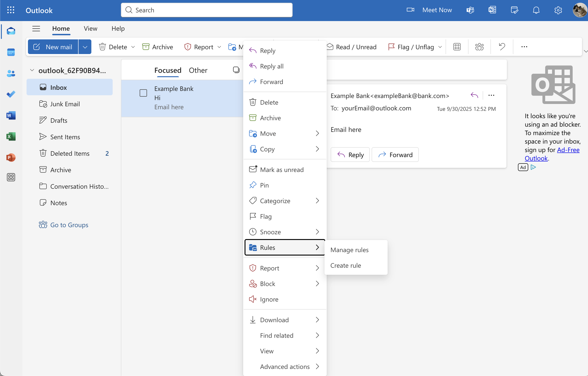Toggle the hamburger navigation pane button
588x376 pixels.
pyautogui.click(x=36, y=29)
